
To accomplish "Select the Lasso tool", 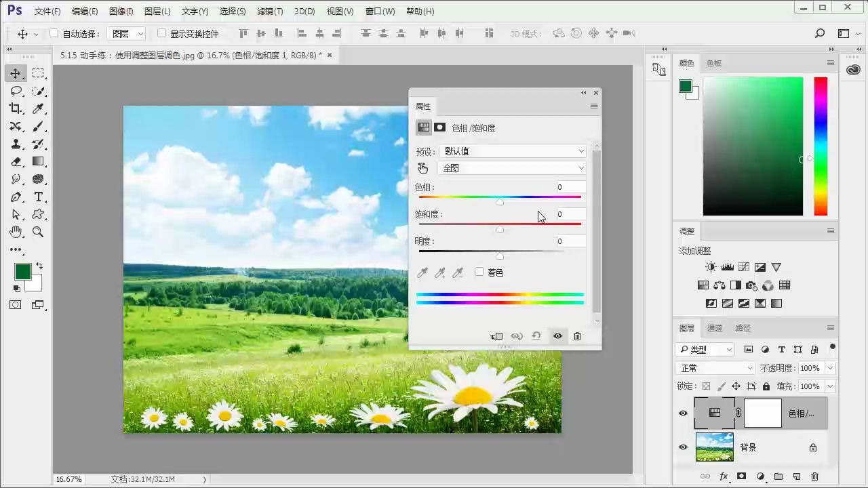I will click(15, 91).
